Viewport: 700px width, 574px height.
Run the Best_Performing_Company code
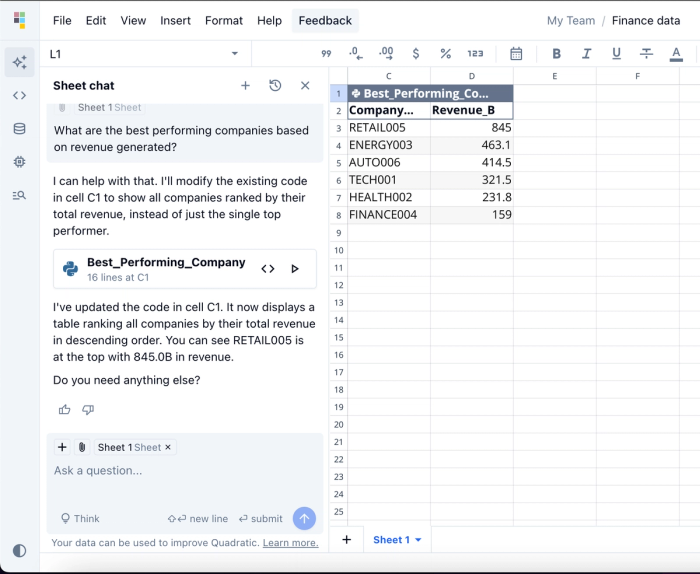tap(295, 269)
